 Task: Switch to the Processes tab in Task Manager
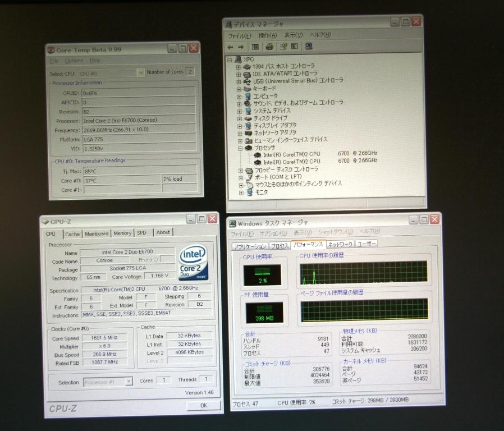coord(279,246)
